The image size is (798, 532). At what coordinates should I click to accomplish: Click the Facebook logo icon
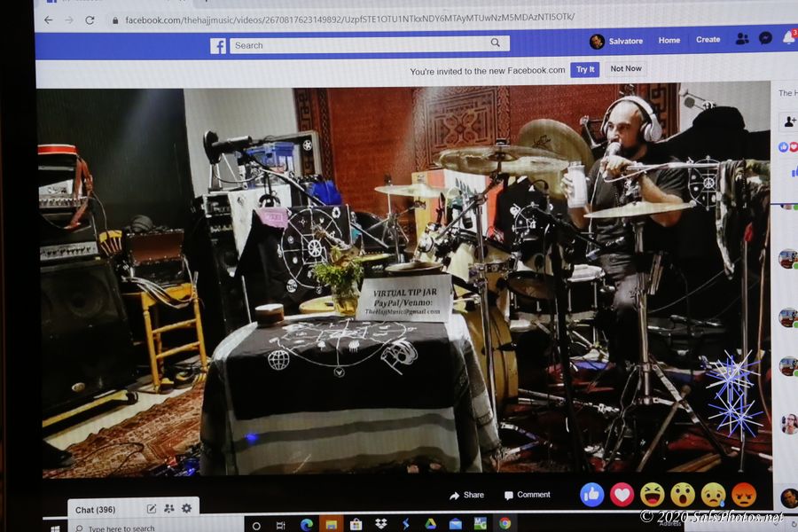click(x=218, y=45)
